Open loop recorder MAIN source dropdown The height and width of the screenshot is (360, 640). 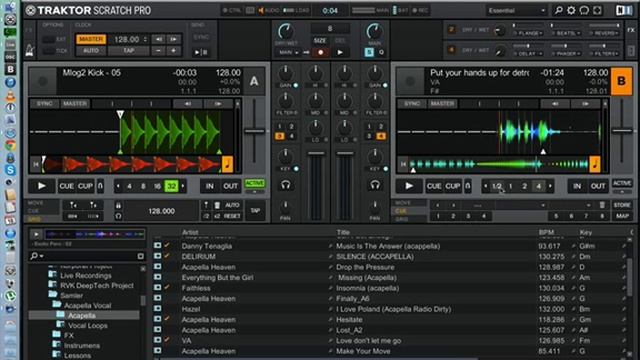click(289, 52)
